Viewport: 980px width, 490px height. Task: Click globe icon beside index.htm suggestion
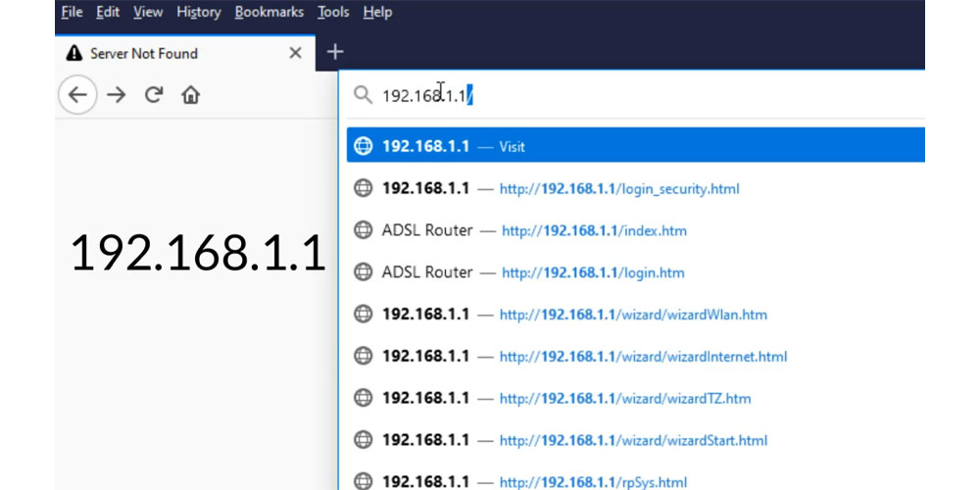(x=364, y=230)
